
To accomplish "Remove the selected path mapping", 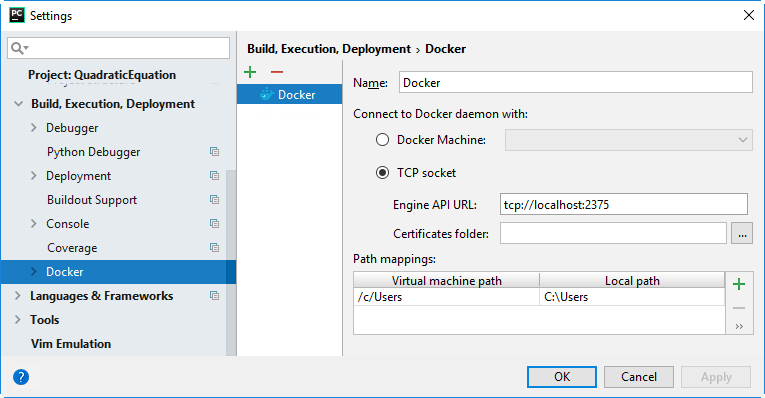I will [739, 308].
